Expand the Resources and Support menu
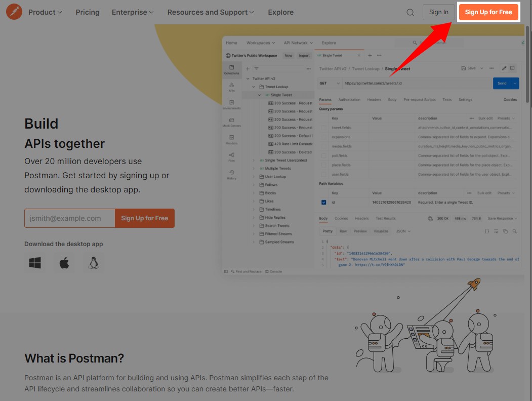The width and height of the screenshot is (532, 401). pos(211,12)
